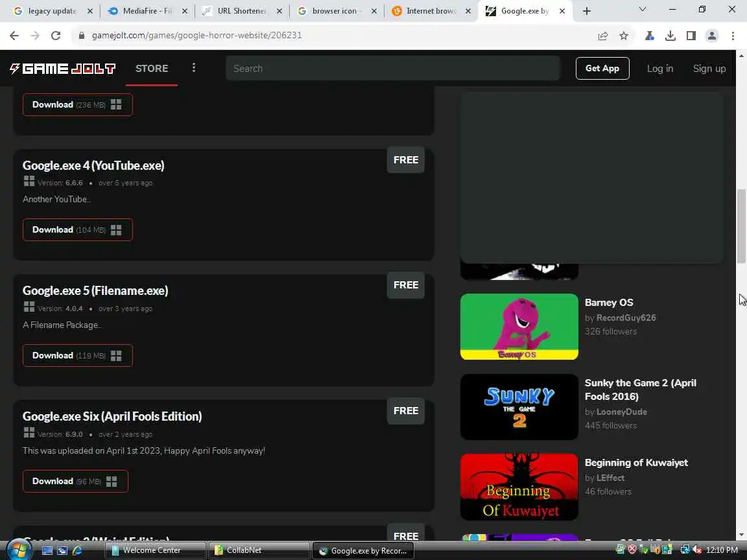The height and width of the screenshot is (560, 747).
Task: Open the Chrome profile icon
Action: click(712, 36)
